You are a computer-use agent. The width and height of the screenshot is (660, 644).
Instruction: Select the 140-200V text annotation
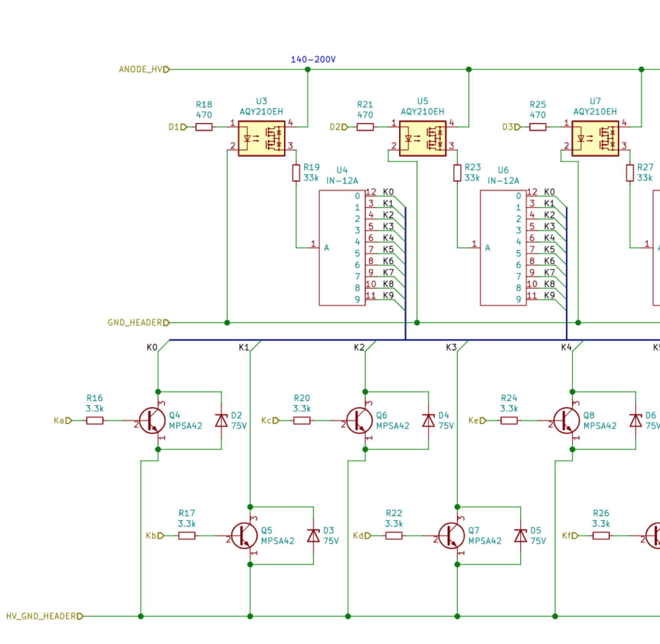(x=313, y=60)
